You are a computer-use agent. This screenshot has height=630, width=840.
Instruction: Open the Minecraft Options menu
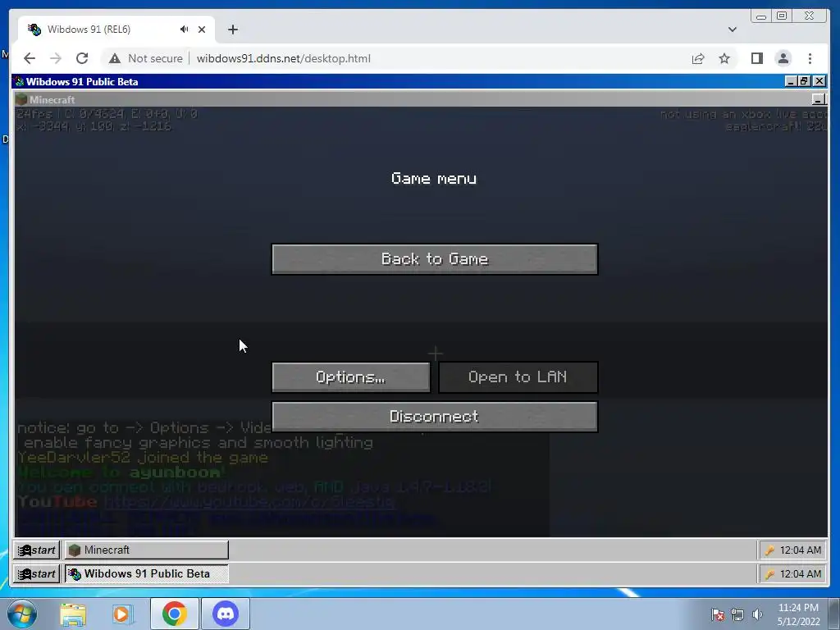tap(351, 377)
